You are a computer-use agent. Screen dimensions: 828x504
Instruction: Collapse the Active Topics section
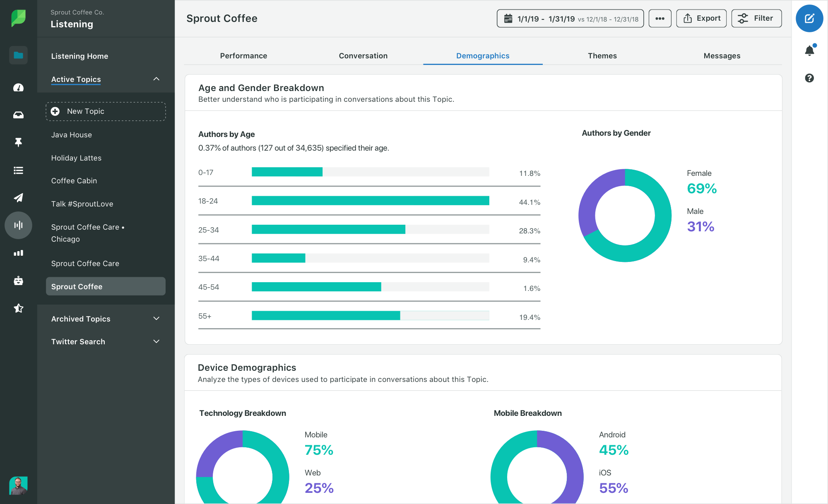156,79
